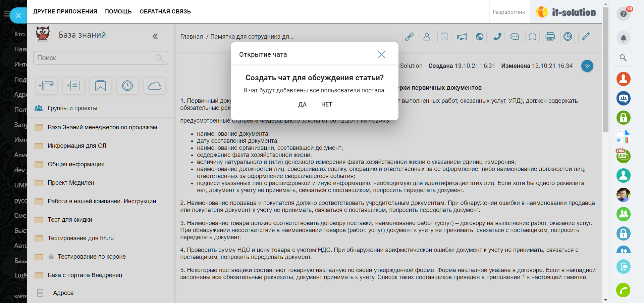Open the ПОМОЩЬ menu
Image resolution: width=644 pixels, height=303 pixels.
(118, 11)
